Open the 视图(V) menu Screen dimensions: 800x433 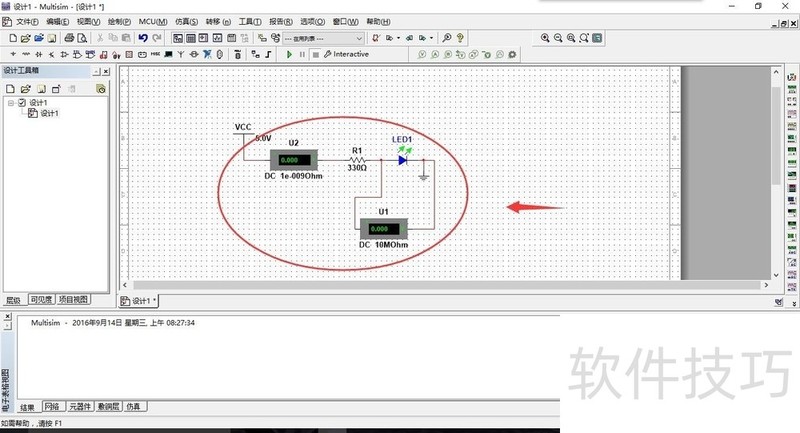[x=88, y=21]
